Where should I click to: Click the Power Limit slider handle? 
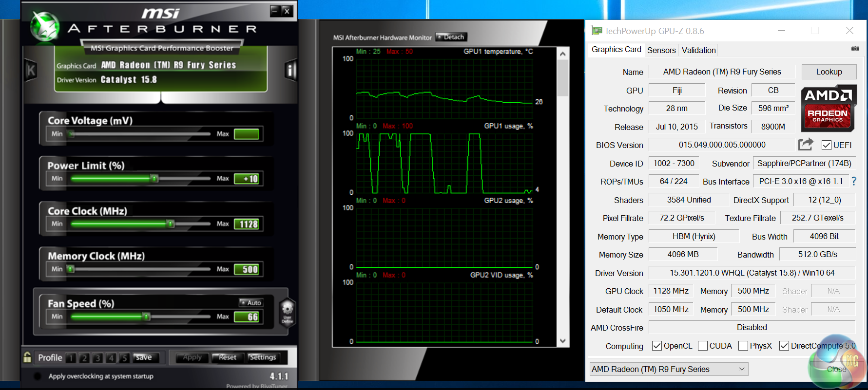(x=154, y=179)
